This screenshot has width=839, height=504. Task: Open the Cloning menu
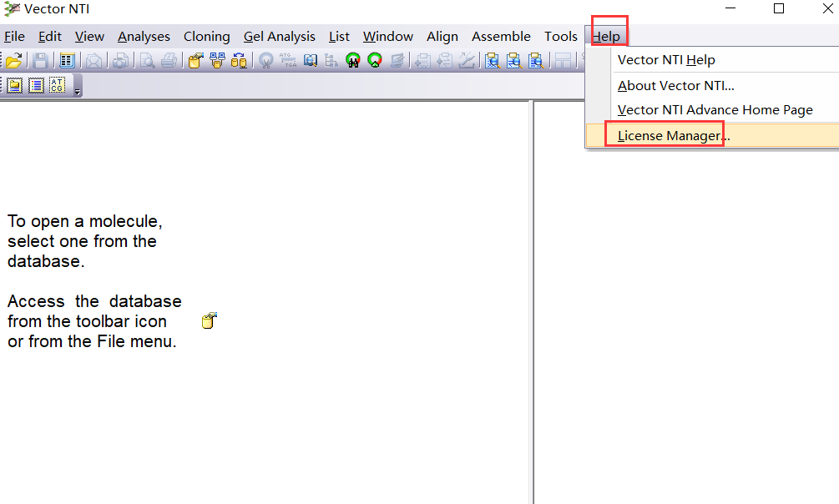click(x=206, y=37)
